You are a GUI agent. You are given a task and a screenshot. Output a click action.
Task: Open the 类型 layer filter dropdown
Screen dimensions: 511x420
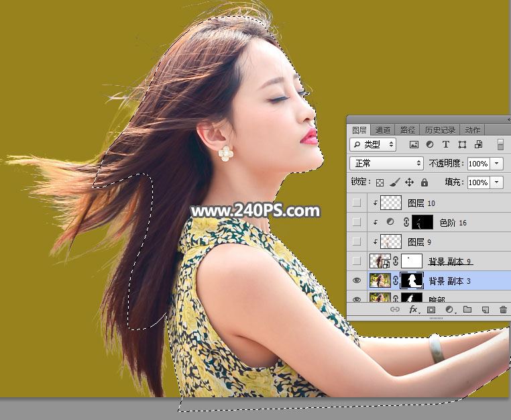[x=374, y=145]
